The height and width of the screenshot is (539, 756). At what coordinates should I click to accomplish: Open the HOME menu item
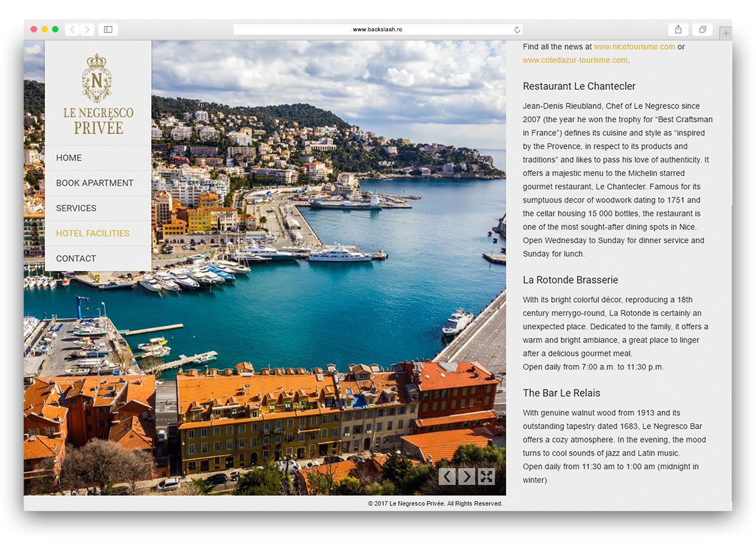click(x=98, y=158)
